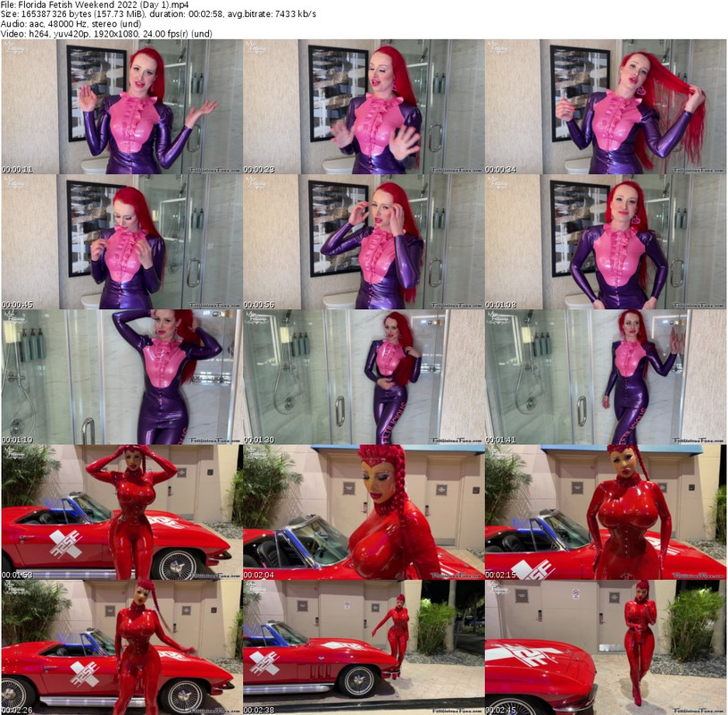728x715 pixels.
Task: Click the thumbnail marked 00:00:45
Action: pyautogui.click(x=121, y=241)
